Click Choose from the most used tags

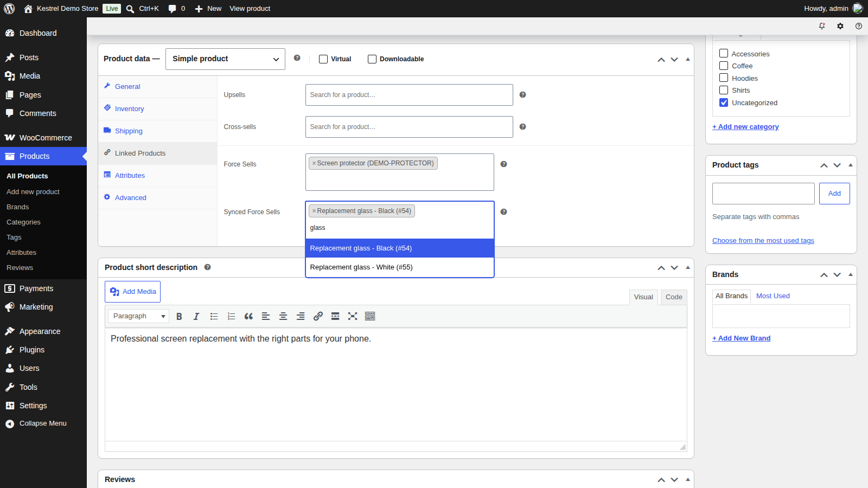pyautogui.click(x=763, y=241)
